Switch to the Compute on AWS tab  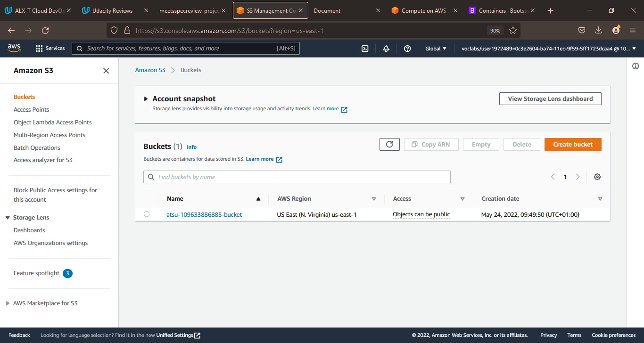423,9
